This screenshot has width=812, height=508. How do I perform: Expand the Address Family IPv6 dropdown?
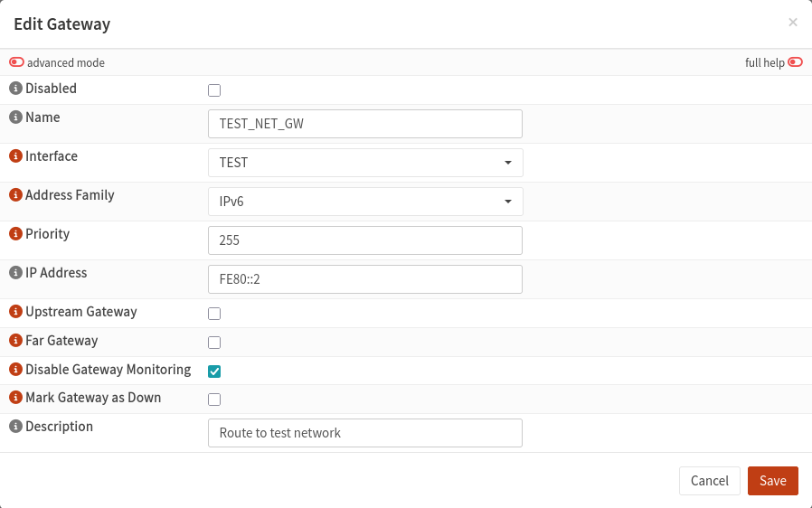[365, 202]
